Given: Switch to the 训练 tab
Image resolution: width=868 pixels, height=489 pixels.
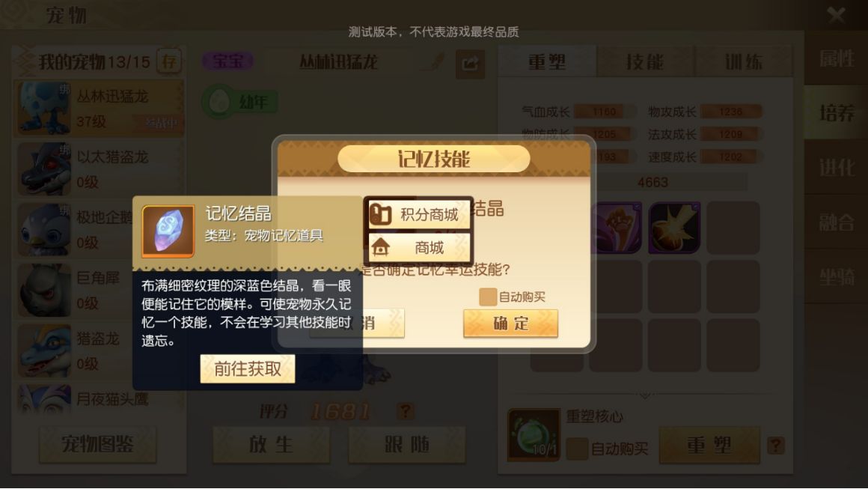Looking at the screenshot, I should click(x=744, y=61).
